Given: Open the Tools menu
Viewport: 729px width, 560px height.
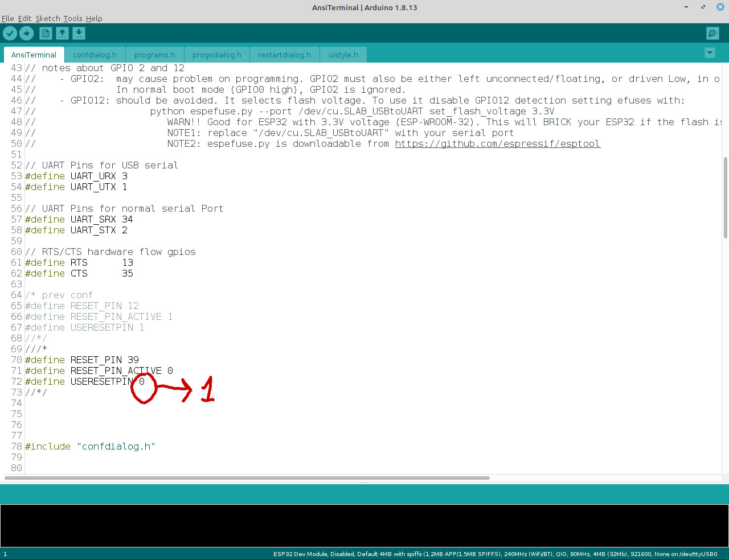Looking at the screenshot, I should (73, 18).
